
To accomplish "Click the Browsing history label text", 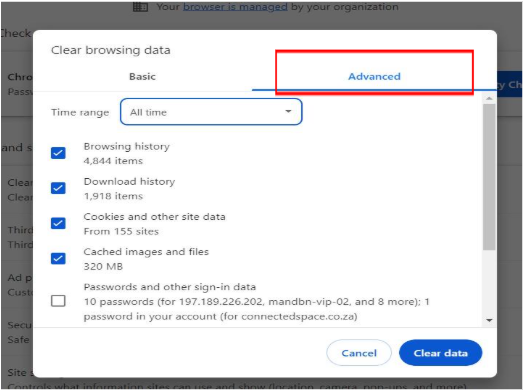I will [127, 146].
